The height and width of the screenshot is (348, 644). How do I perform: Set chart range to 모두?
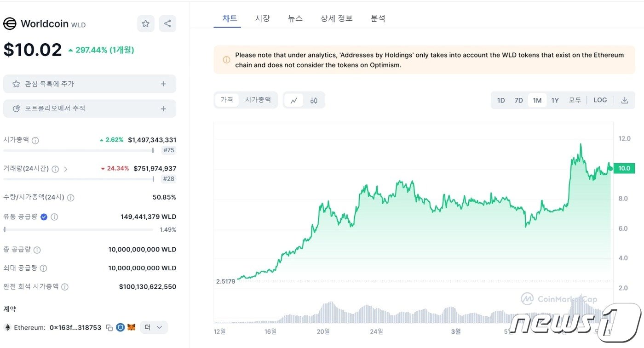(x=575, y=100)
